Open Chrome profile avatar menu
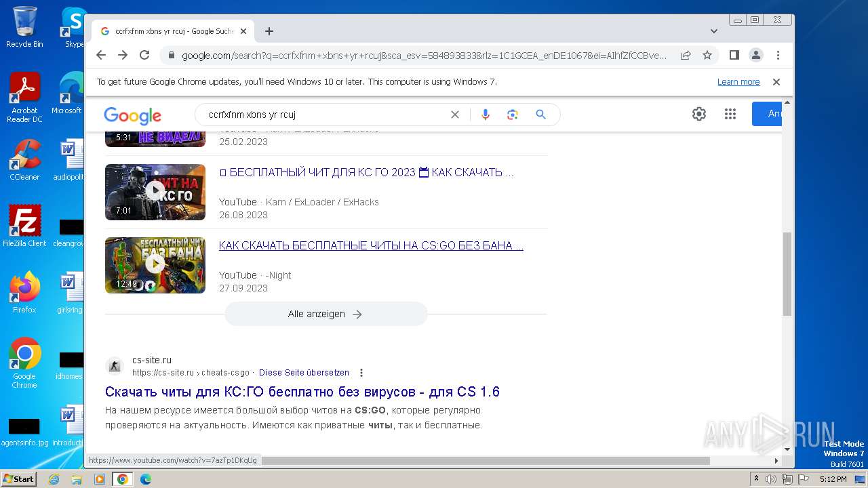This screenshot has width=868, height=488. pyautogui.click(x=756, y=55)
